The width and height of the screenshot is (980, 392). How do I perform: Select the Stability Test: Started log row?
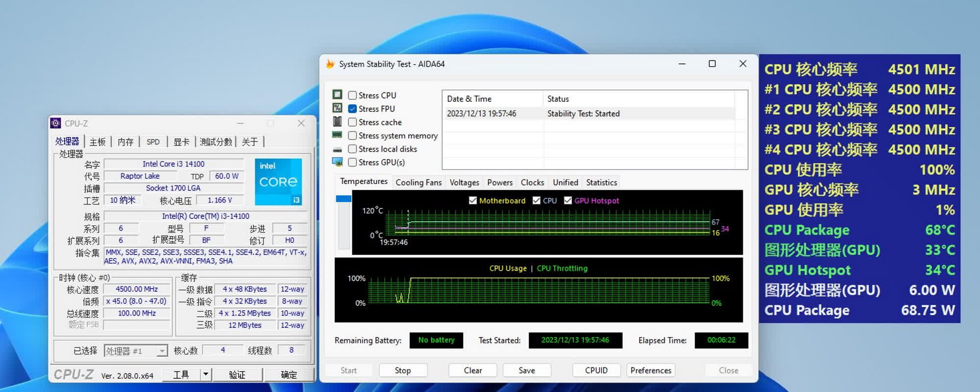(x=588, y=114)
